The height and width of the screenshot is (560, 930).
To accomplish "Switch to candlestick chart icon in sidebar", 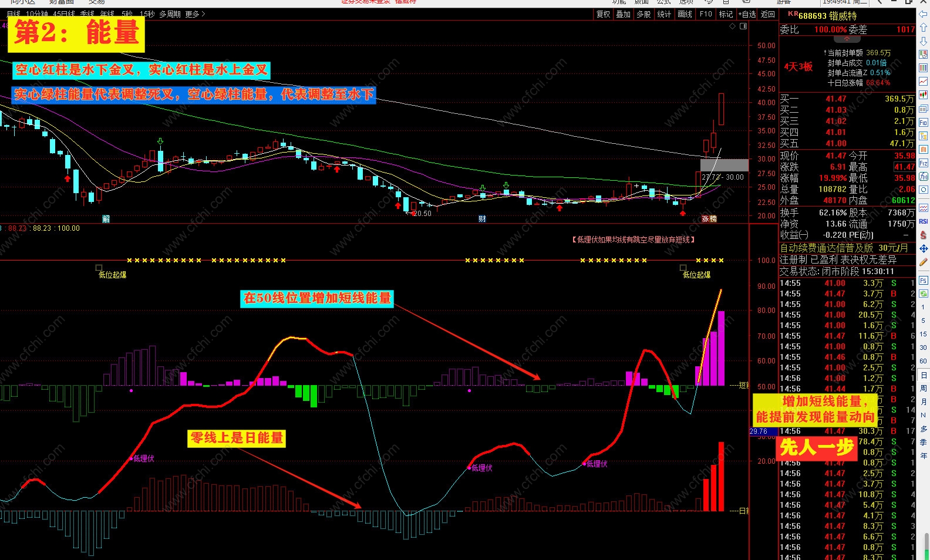I will coord(923,95).
